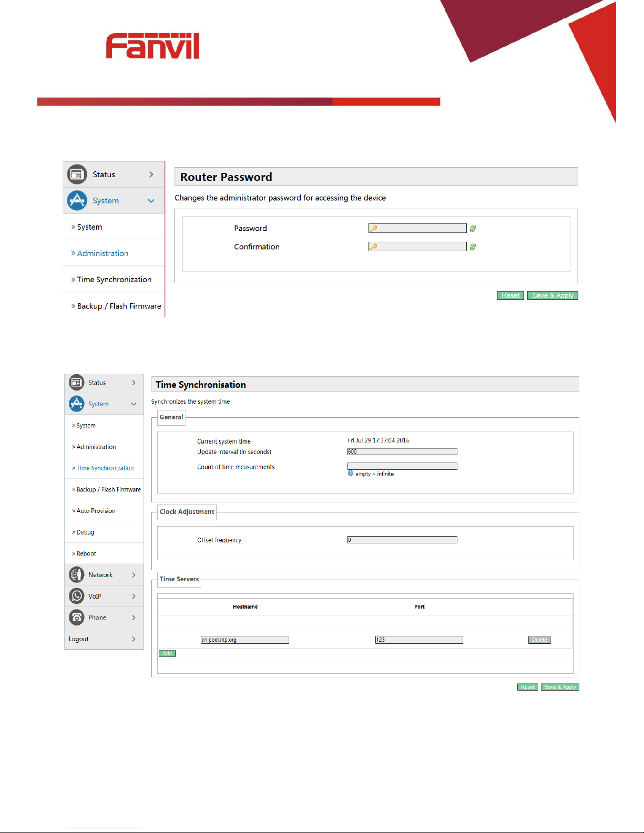Expand Status chevron in Router Password screenshot
The width and height of the screenshot is (644, 833).
[151, 174]
